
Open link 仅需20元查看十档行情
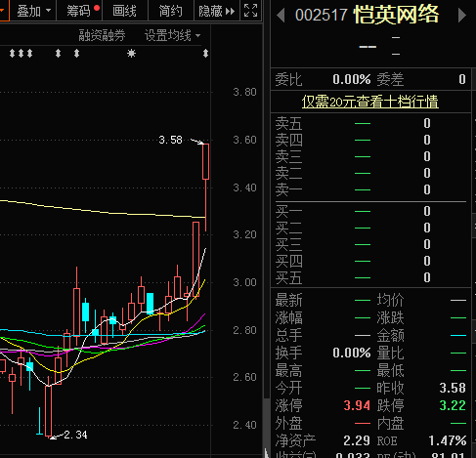click(x=369, y=102)
